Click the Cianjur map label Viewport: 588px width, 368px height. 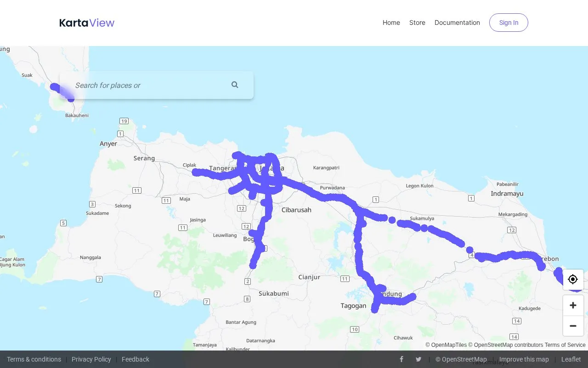click(x=309, y=277)
